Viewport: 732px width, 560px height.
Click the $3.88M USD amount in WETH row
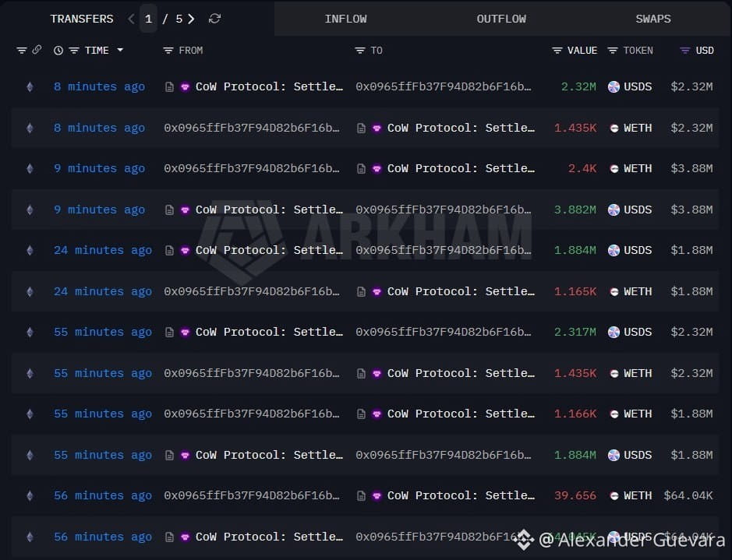pyautogui.click(x=691, y=168)
